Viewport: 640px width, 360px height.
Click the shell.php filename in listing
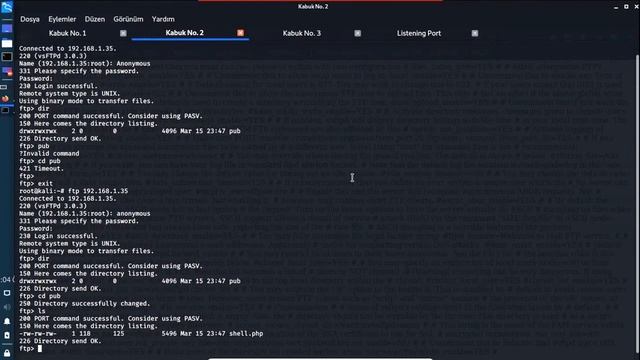point(246,333)
